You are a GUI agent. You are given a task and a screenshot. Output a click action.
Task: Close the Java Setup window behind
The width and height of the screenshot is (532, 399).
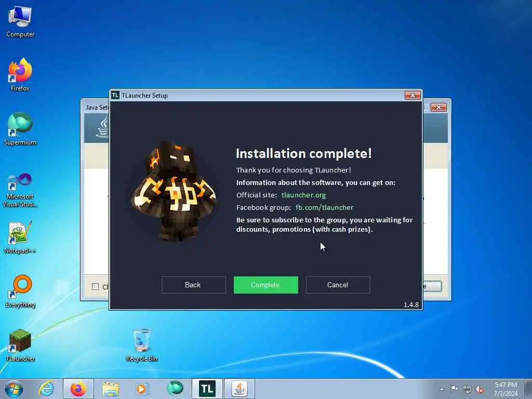[x=438, y=107]
